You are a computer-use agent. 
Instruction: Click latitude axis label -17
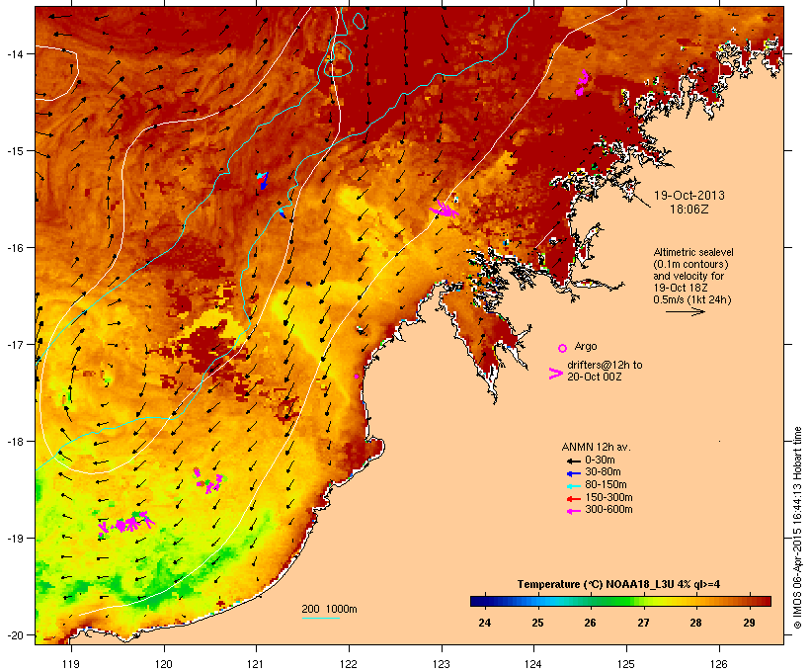click(15, 344)
